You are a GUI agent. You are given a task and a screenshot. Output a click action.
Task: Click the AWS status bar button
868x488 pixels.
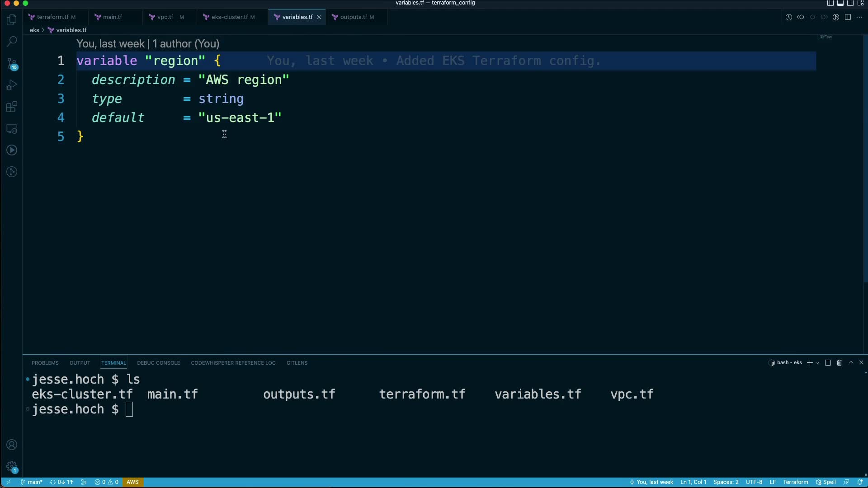[132, 482]
